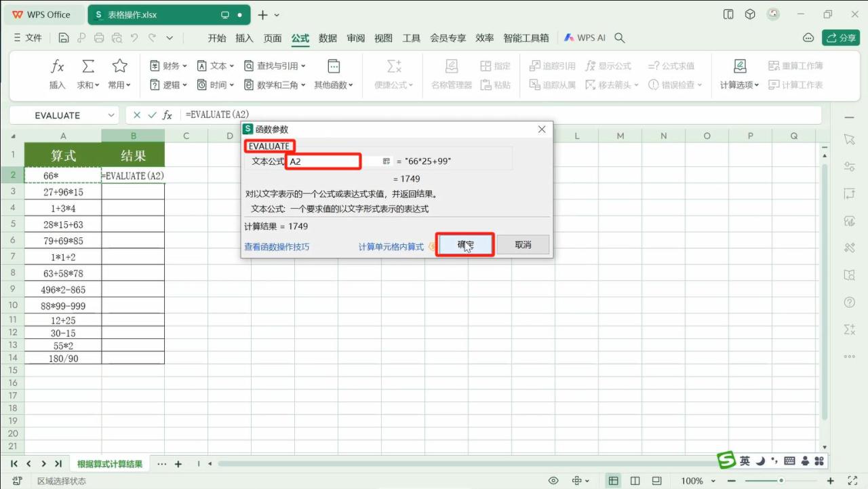868x489 pixels.
Task: Select the column C header
Action: click(x=186, y=136)
